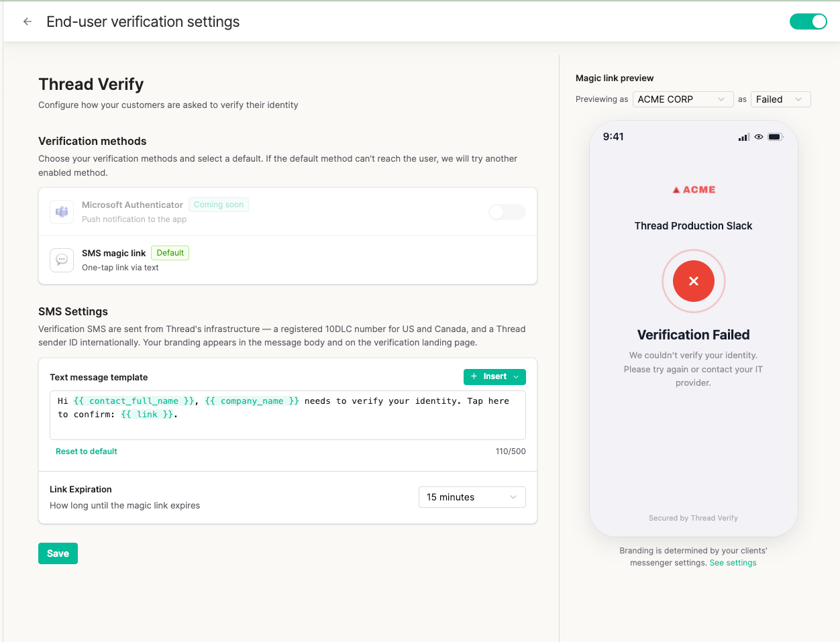The height and width of the screenshot is (642, 840).
Task: Click the link variable token in the template
Action: point(147,415)
